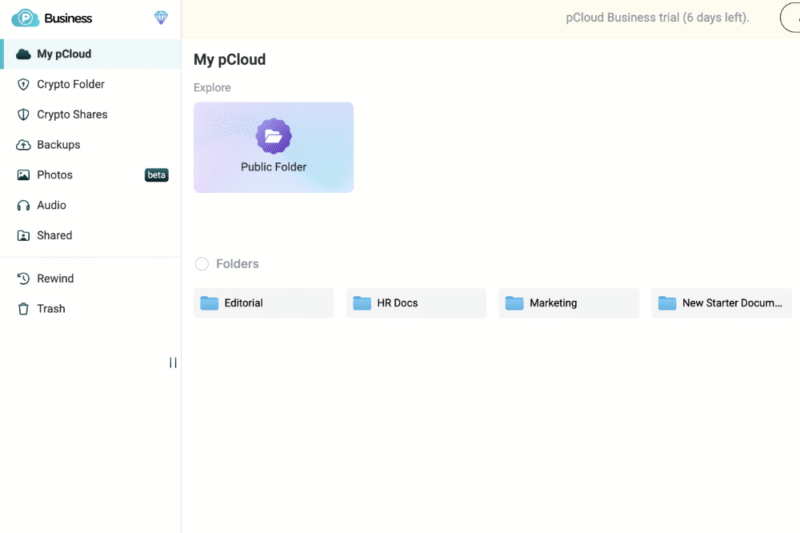The height and width of the screenshot is (533, 800).
Task: Toggle the select-all Folders circle
Action: tap(202, 264)
